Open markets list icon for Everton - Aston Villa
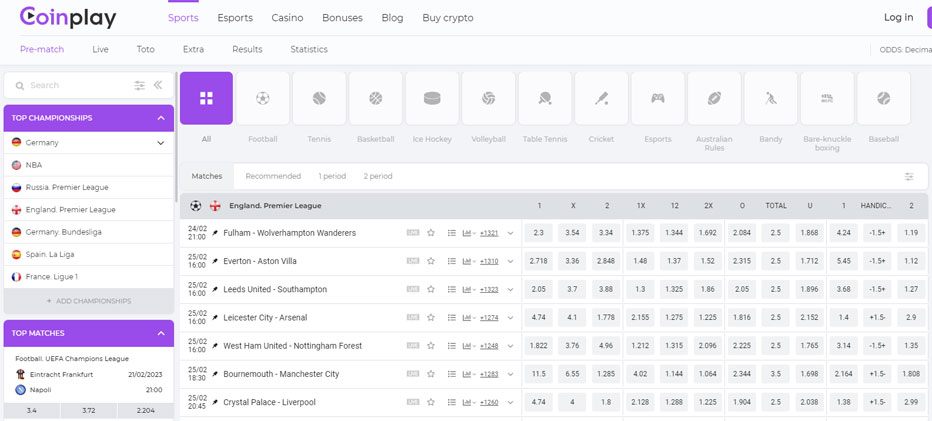 452,261
